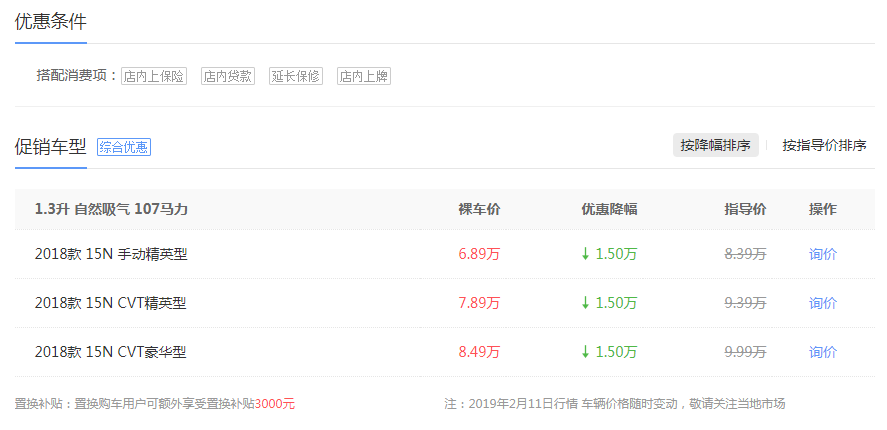Select the 2018款 15N CVT精英型 row name

(x=110, y=303)
